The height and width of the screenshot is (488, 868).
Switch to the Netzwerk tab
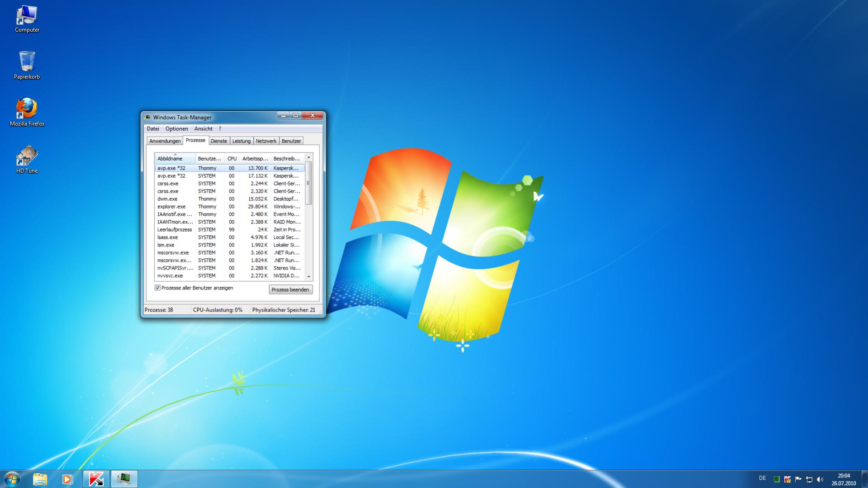(266, 141)
